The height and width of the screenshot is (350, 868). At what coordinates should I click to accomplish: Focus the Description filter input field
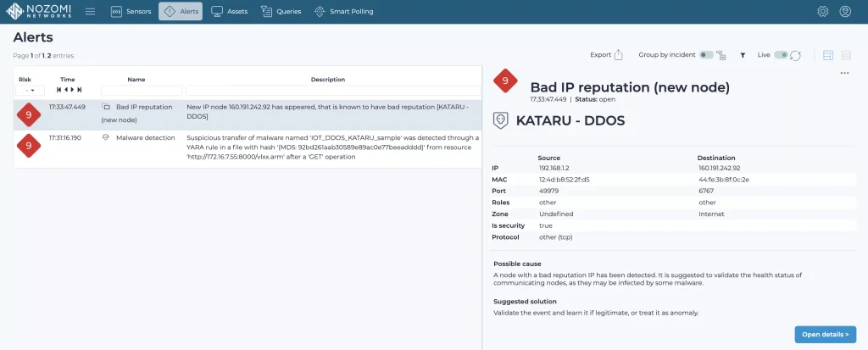[332, 91]
